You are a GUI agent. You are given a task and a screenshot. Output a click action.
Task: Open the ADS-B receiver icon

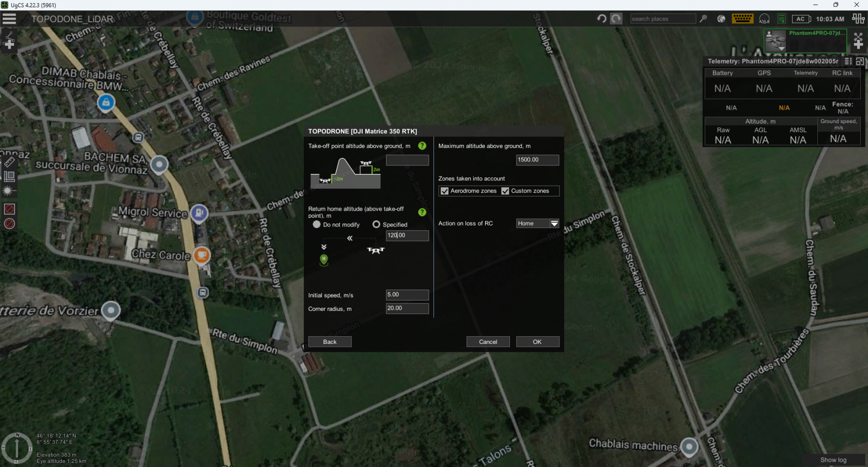coord(764,19)
